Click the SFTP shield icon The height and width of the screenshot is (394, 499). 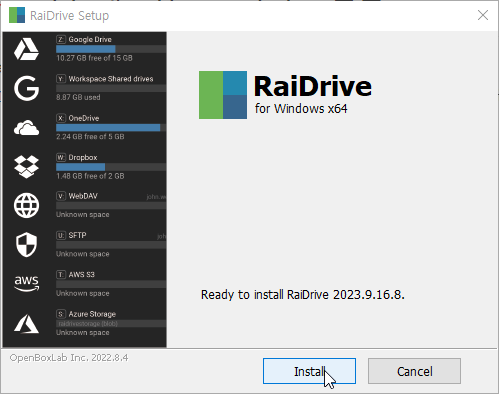tap(26, 245)
